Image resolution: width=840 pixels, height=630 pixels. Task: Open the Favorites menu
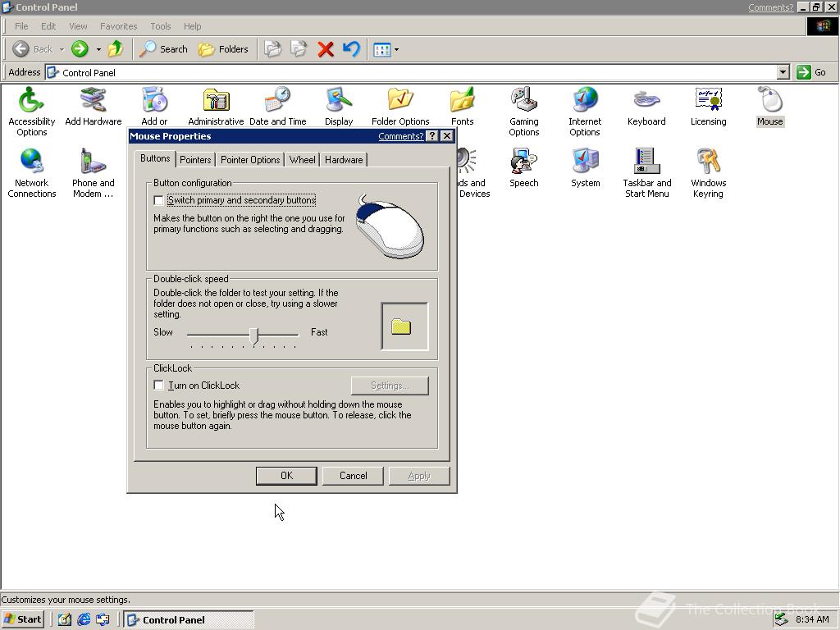(118, 26)
